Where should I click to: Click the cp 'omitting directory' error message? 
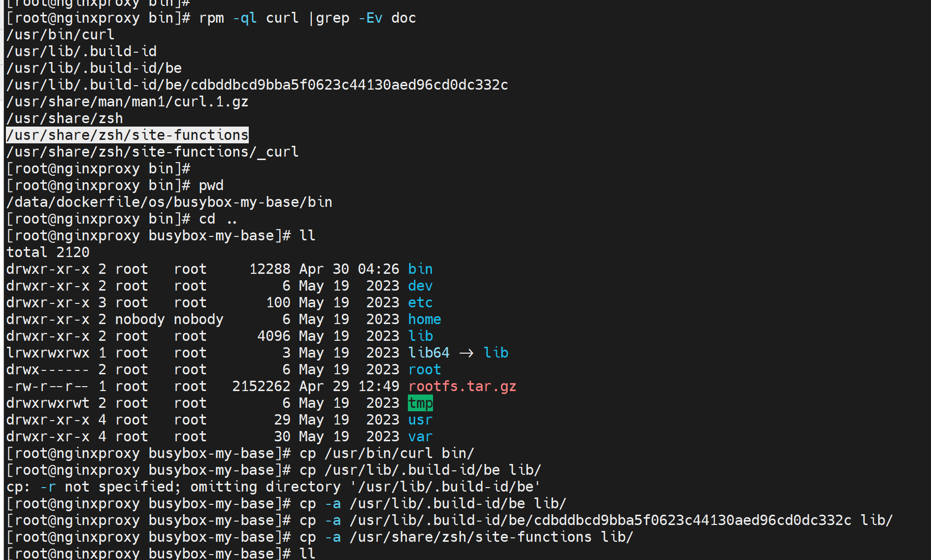[273, 487]
